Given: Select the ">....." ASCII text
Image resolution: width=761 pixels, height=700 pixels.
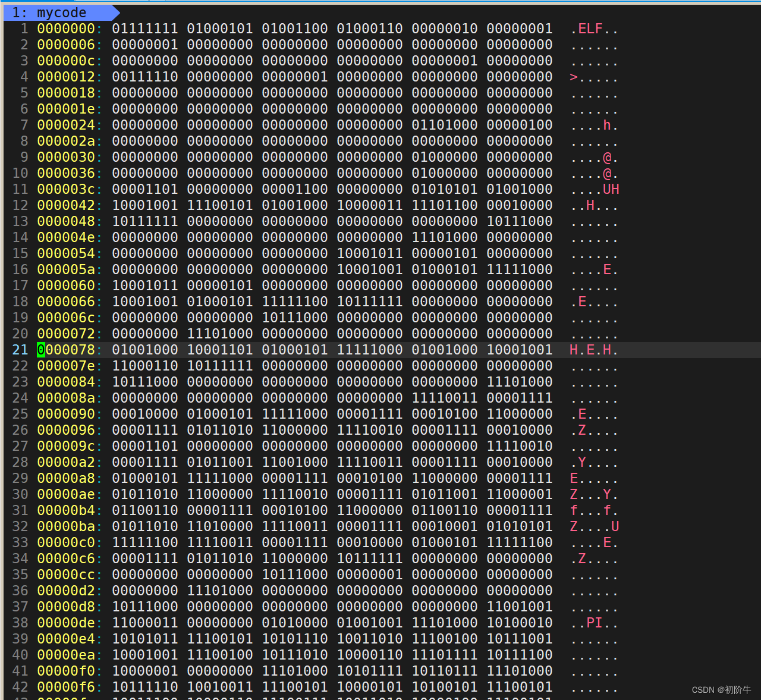Looking at the screenshot, I should pos(594,77).
